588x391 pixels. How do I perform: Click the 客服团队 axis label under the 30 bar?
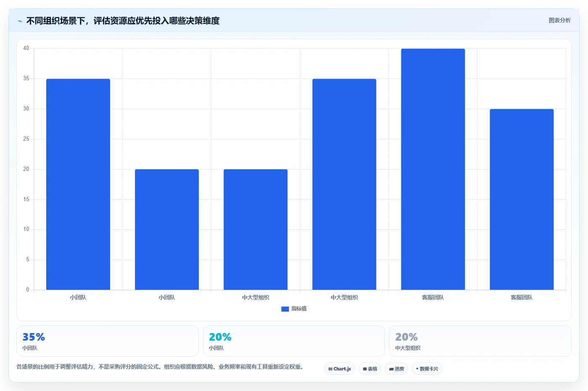coord(522,297)
